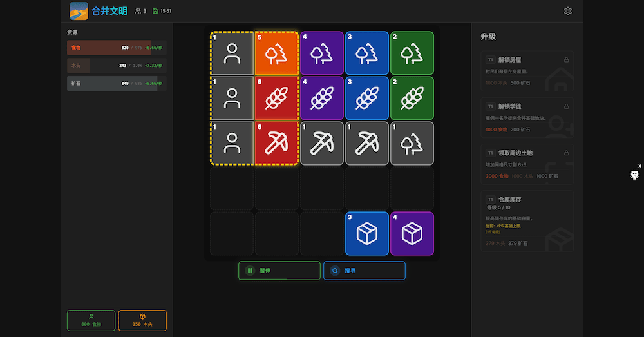Image resolution: width=644 pixels, height=337 pixels.
Task: Open the settings gear in header
Action: point(567,11)
